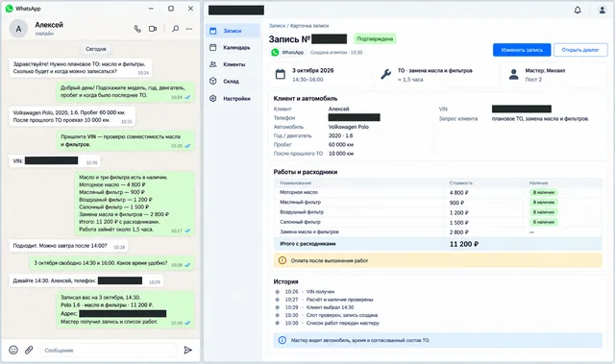The image size is (615, 364).
Task: Open Склад in the sidebar
Action: [x=233, y=81]
